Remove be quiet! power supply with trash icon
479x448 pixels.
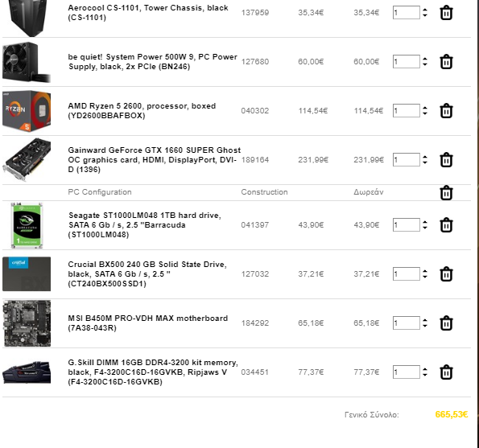446,62
